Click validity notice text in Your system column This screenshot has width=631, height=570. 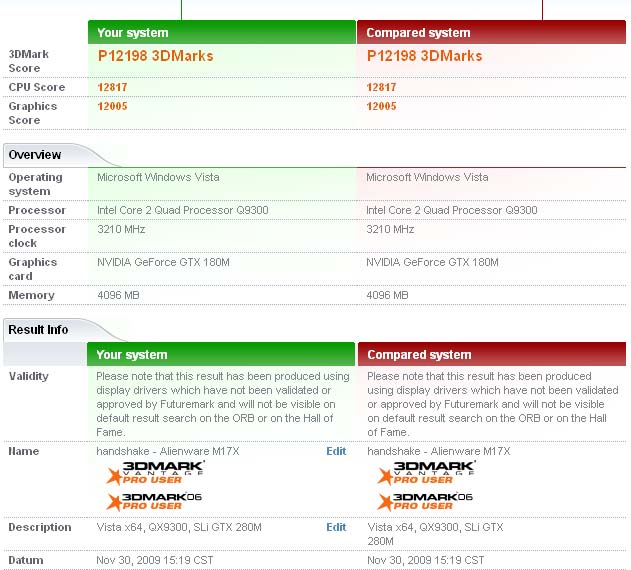pos(223,404)
